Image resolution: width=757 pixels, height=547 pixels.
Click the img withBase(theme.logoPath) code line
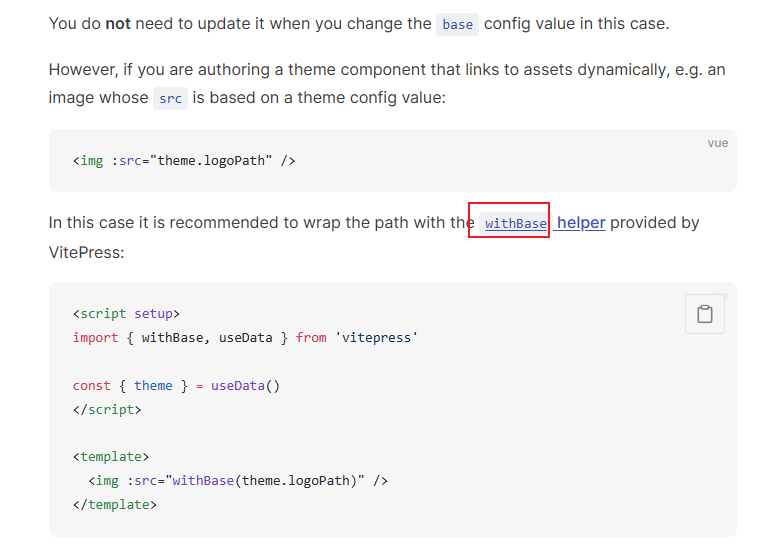[x=238, y=481]
